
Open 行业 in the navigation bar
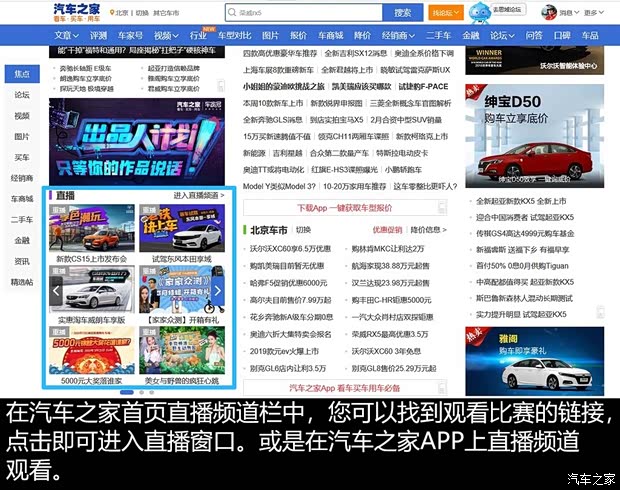[x=198, y=36]
